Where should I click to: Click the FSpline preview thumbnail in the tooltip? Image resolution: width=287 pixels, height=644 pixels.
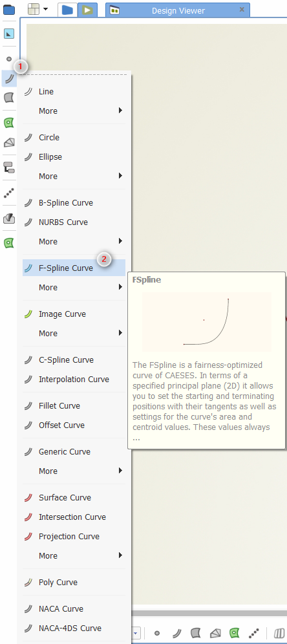pyautogui.click(x=207, y=321)
